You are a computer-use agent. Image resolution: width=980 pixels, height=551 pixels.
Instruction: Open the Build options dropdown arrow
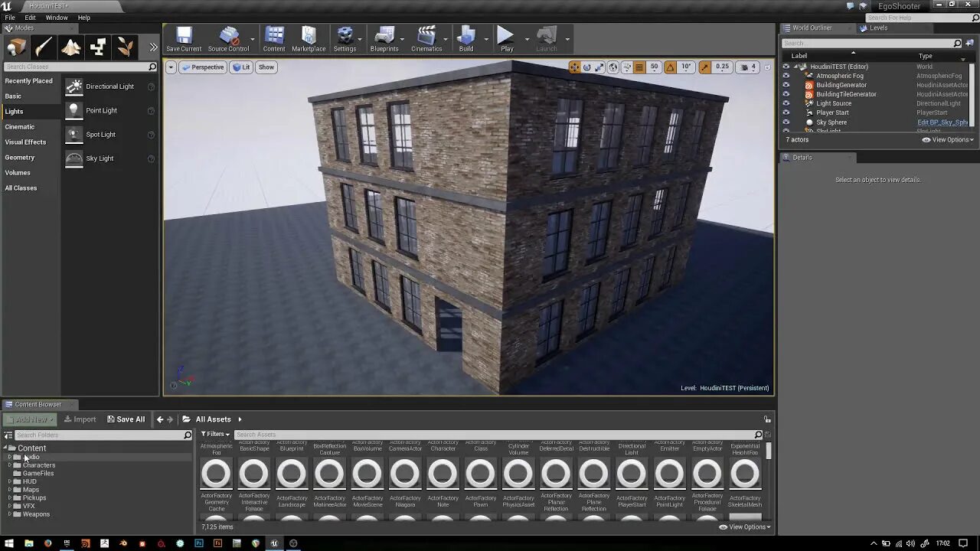coord(485,39)
